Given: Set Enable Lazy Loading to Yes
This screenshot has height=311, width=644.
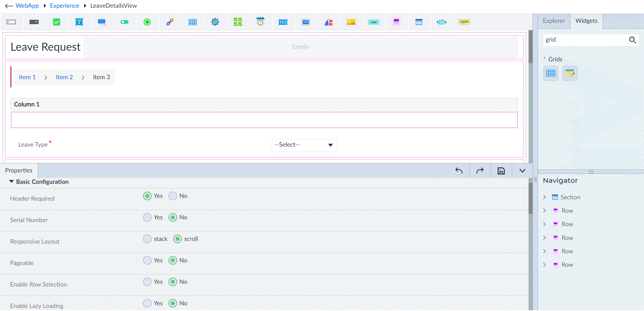Looking at the screenshot, I should tap(147, 303).
